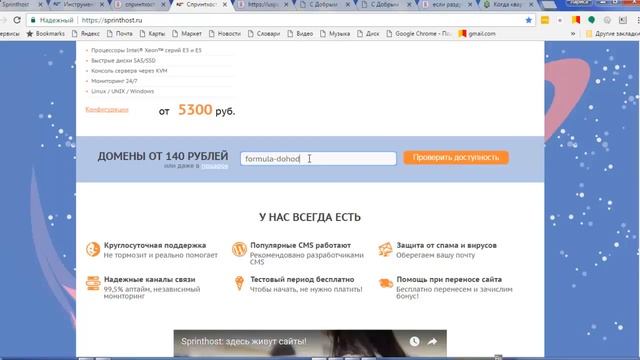Open the Музыка bookmark
Viewport: 640px width, 360px height.
point(335,34)
